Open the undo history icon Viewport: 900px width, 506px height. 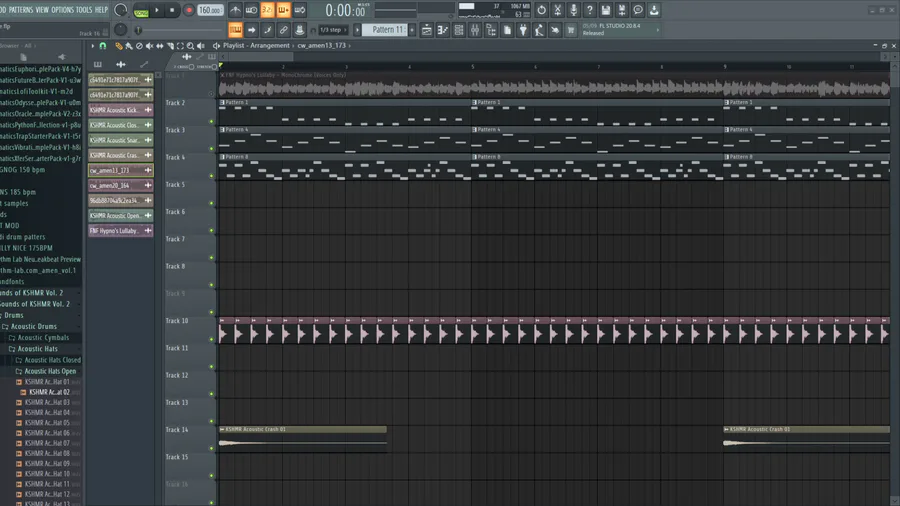541,10
